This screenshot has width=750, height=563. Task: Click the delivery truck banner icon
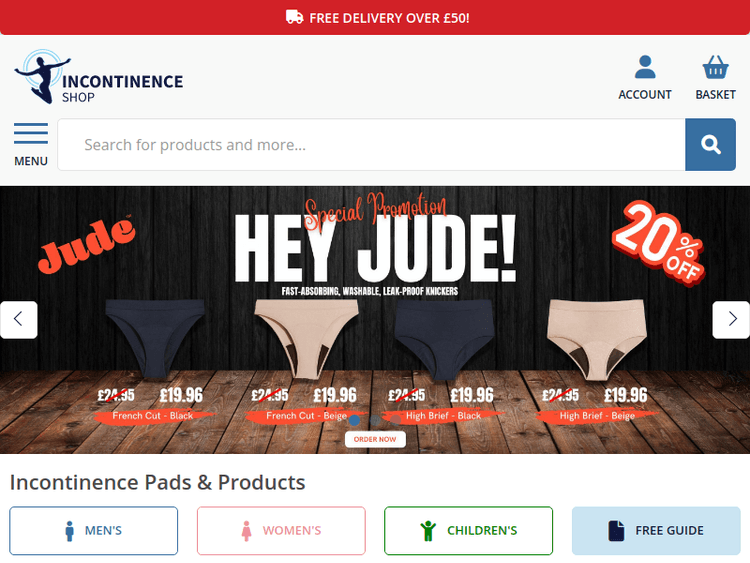[x=294, y=17]
